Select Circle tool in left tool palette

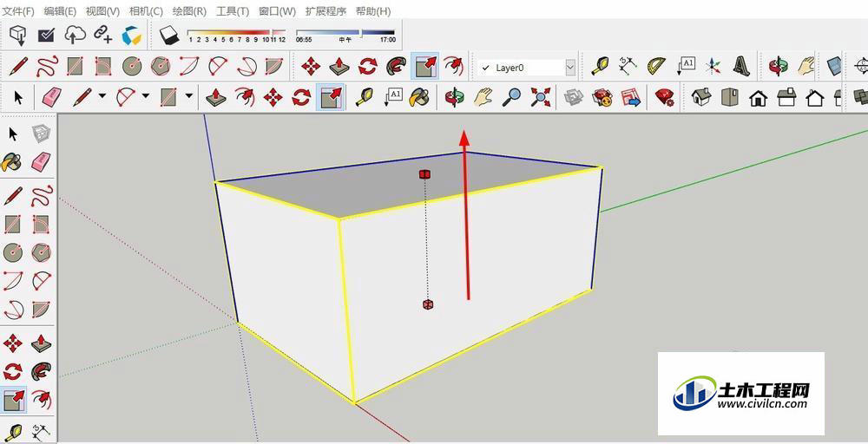(12, 252)
